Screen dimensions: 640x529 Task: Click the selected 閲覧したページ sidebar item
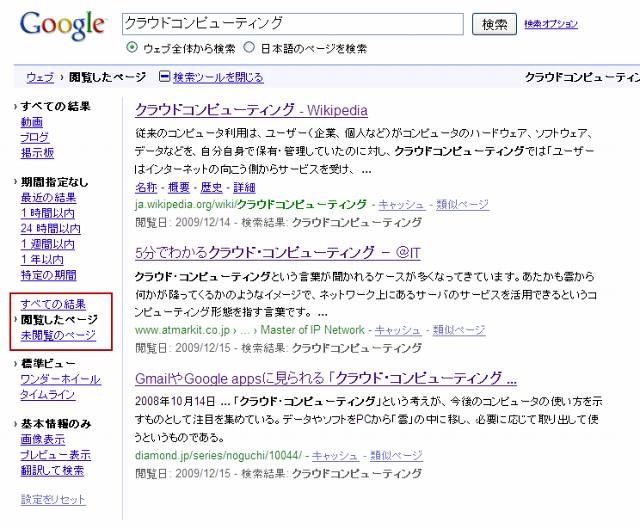point(59,320)
